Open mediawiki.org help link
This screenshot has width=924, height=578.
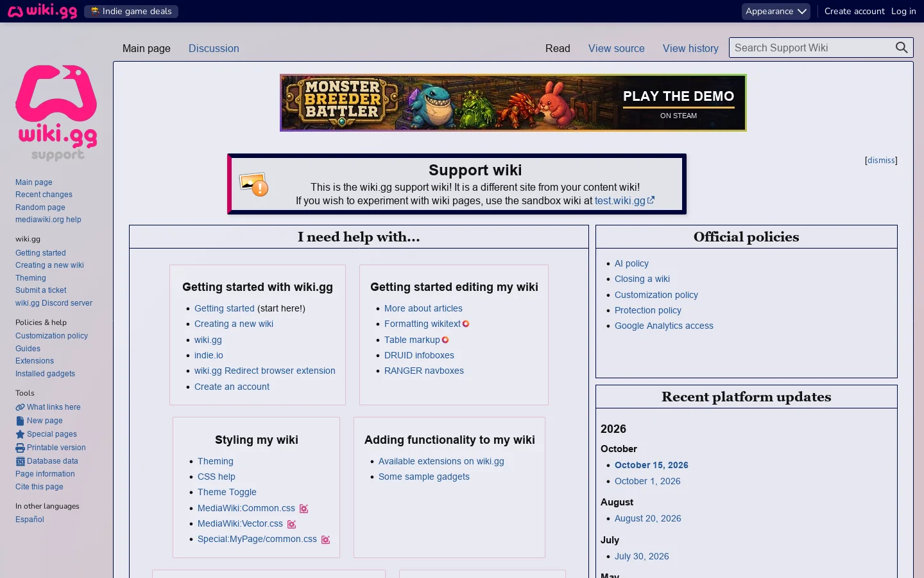48,220
